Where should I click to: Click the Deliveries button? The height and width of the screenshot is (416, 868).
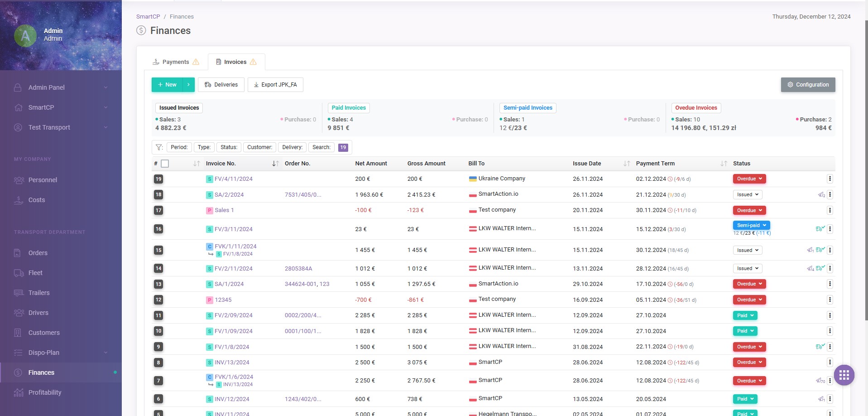pyautogui.click(x=221, y=85)
